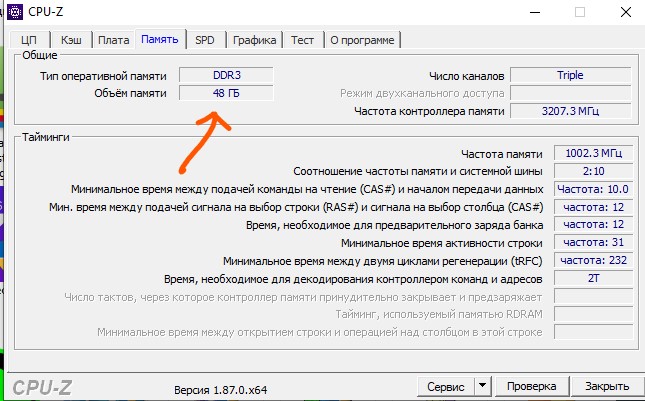Click the Минимальное время активности строки label
The width and height of the screenshot is (645, 401).
coord(442,243)
